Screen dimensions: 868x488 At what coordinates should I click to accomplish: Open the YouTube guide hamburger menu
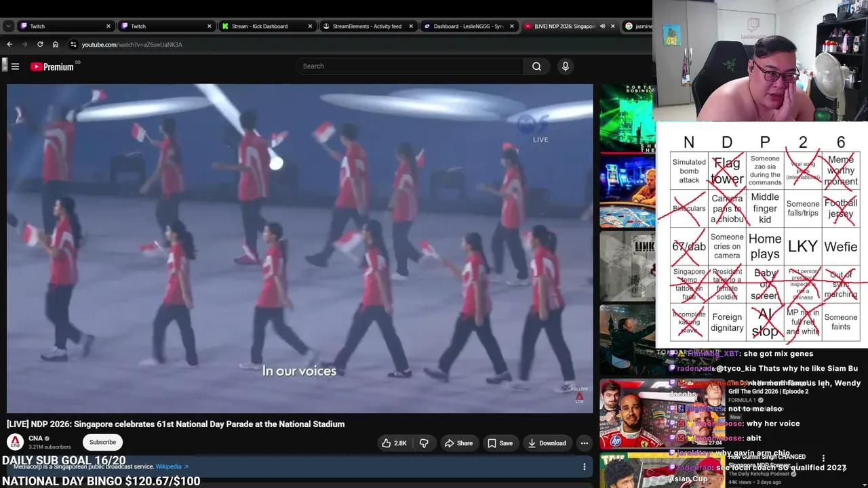click(x=15, y=66)
